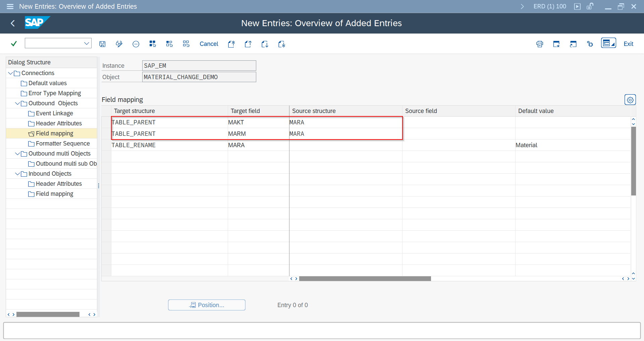Click the Material default value cell
This screenshot has height=341, width=644.
coord(573,145)
